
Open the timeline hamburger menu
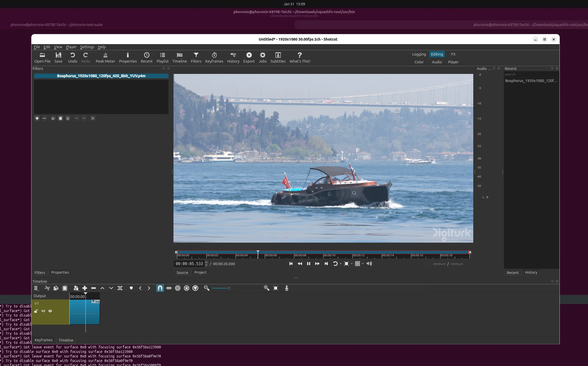point(36,288)
